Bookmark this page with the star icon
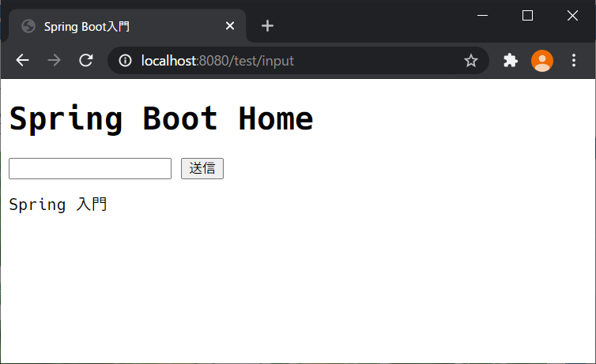The height and width of the screenshot is (364, 596). (x=470, y=61)
